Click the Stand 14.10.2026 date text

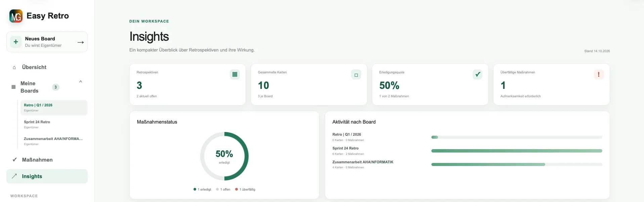[597, 51]
